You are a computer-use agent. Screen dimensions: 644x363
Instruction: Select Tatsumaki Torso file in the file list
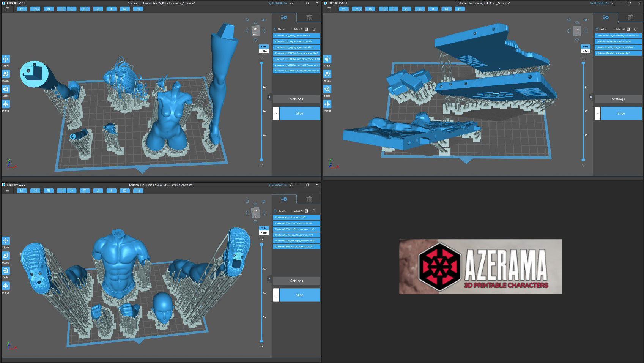tap(296, 53)
